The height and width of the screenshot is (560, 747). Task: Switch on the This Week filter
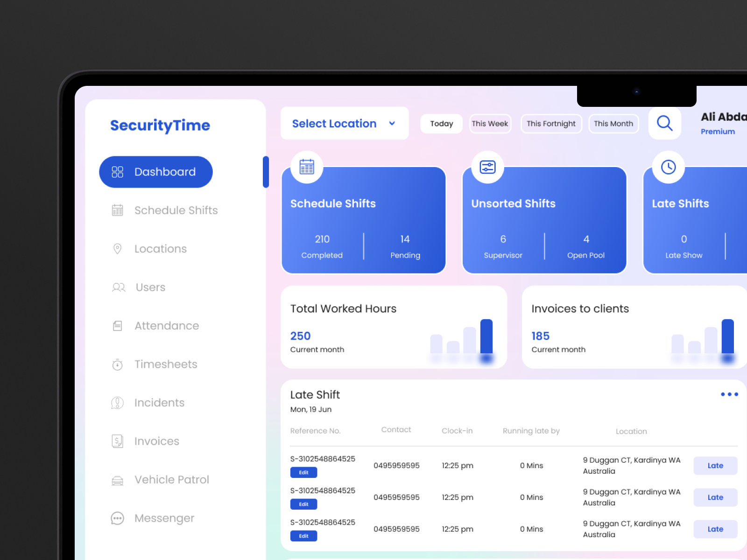[490, 123]
